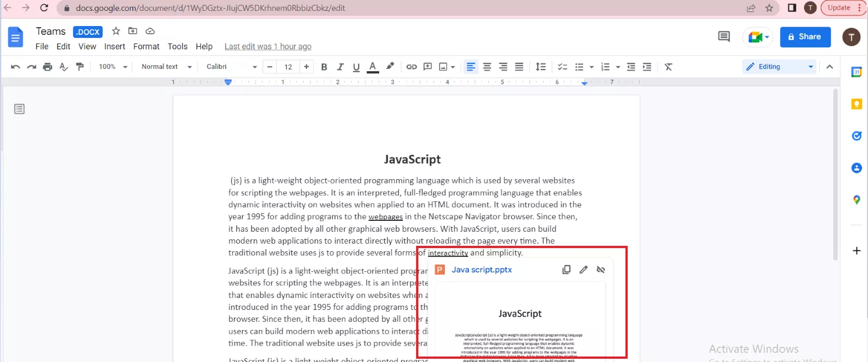
Task: Open the Insert menu
Action: click(x=114, y=47)
